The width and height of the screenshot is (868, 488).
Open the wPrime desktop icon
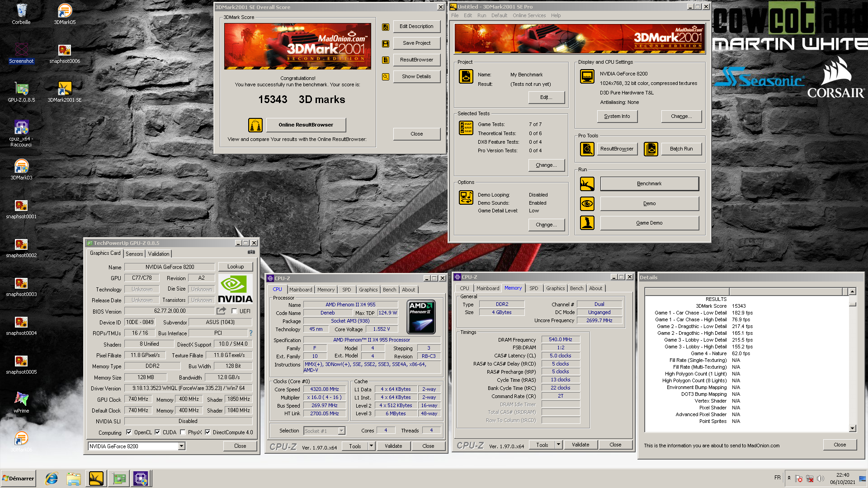click(21, 402)
